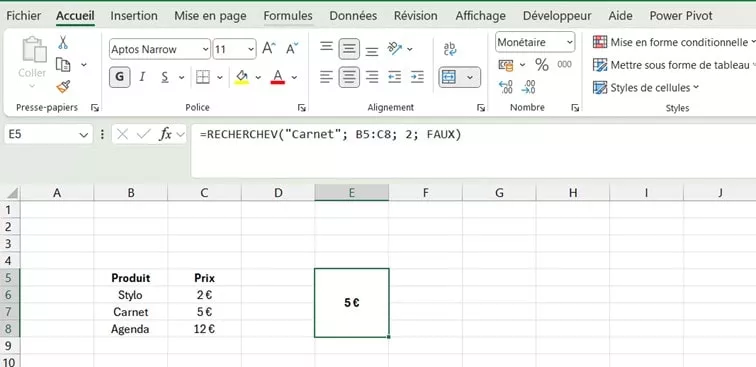Screen dimensions: 756x367
Task: Click the wrap text icon
Action: [x=450, y=49]
